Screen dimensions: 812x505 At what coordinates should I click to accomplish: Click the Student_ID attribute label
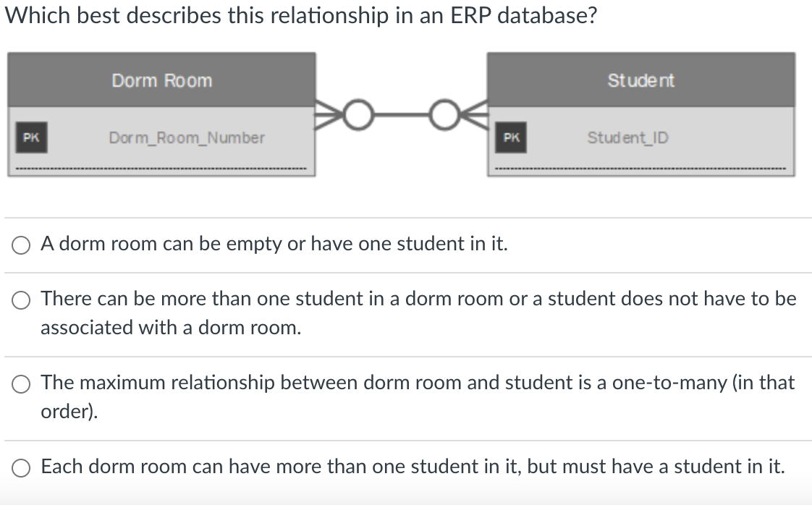click(627, 137)
